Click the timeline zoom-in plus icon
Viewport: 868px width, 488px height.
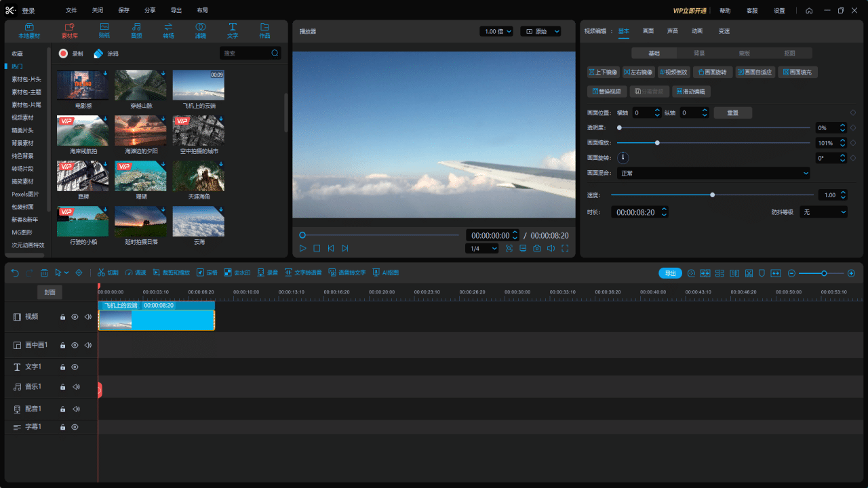(851, 273)
